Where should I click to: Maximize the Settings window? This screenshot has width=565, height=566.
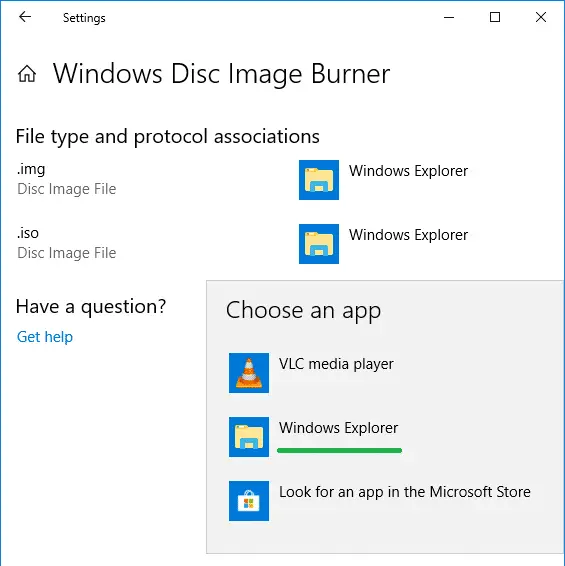(x=495, y=17)
